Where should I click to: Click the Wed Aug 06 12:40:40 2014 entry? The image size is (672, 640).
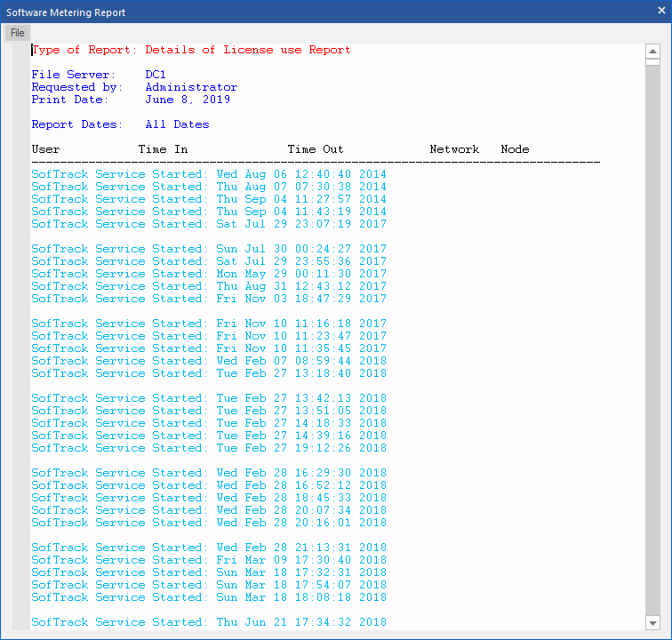(209, 174)
